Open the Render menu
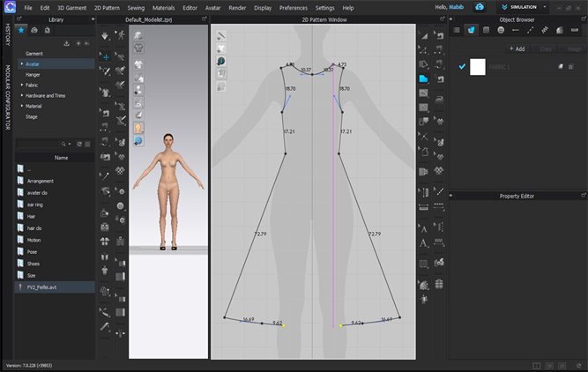The width and height of the screenshot is (588, 372). click(x=237, y=8)
